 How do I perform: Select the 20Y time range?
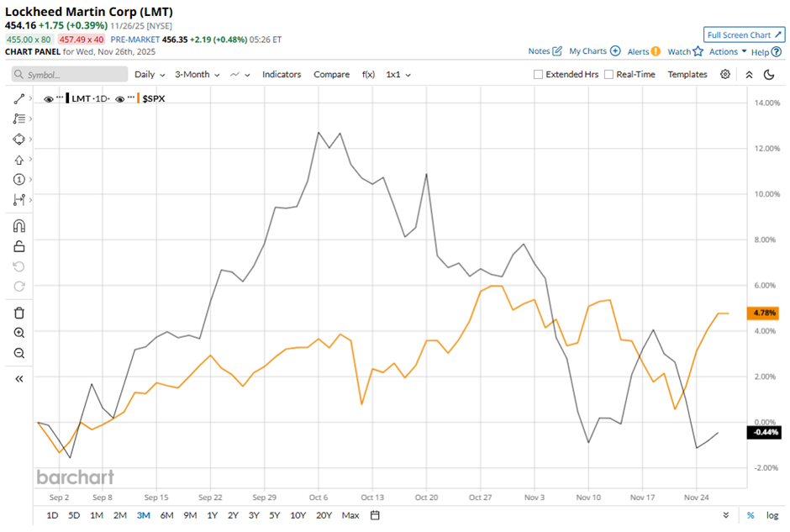coord(324,515)
